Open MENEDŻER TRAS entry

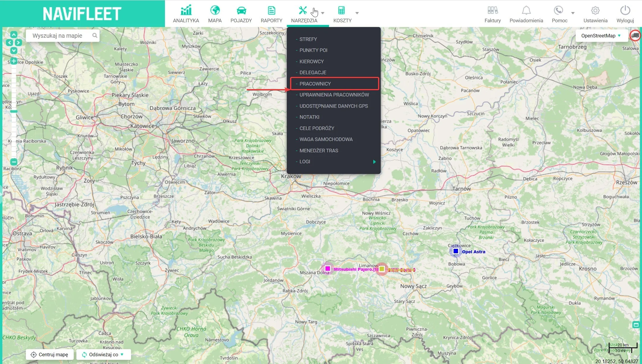pyautogui.click(x=319, y=151)
